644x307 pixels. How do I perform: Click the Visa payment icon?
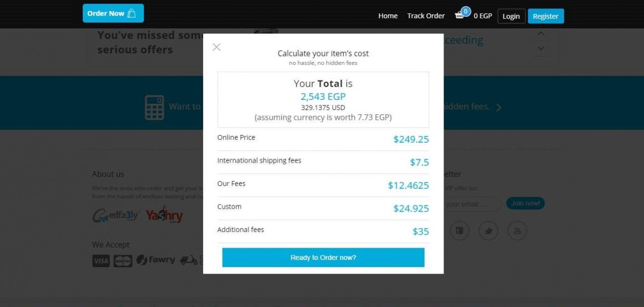(101, 260)
